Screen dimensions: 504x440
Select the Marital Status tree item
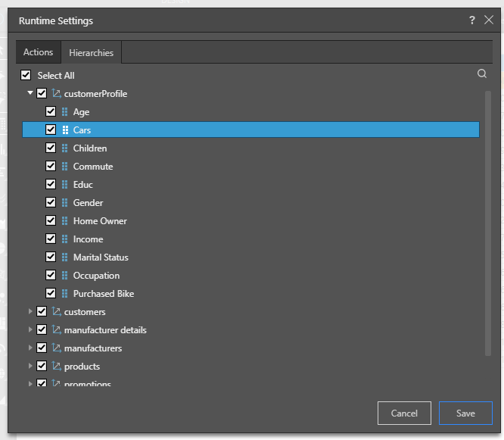(x=101, y=257)
